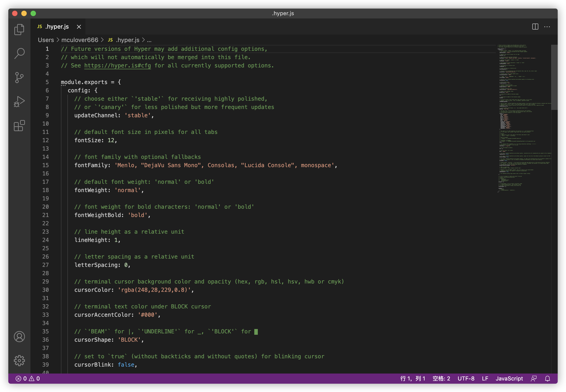This screenshot has height=392, width=566.
Task: Click the Users breadcrumb segment
Action: pyautogui.click(x=46, y=40)
